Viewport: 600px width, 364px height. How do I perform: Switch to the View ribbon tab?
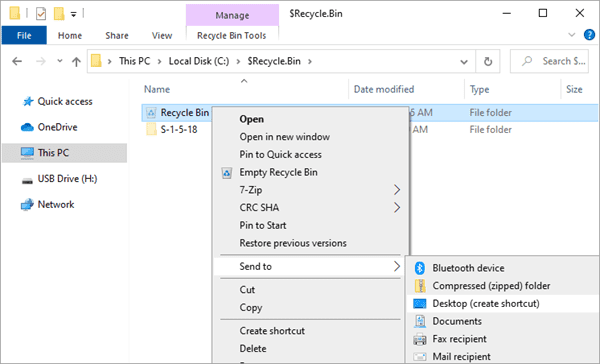[x=162, y=35]
